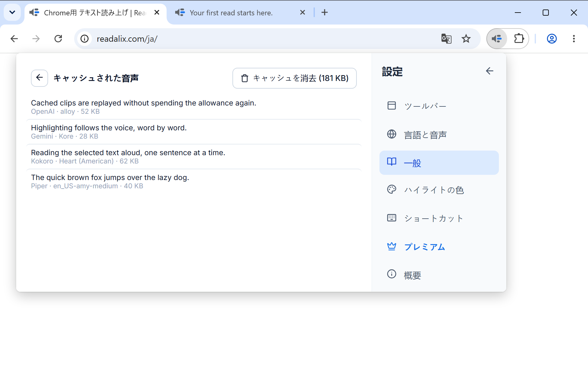Clear the cache (181 KB)
588x368 pixels.
294,78
